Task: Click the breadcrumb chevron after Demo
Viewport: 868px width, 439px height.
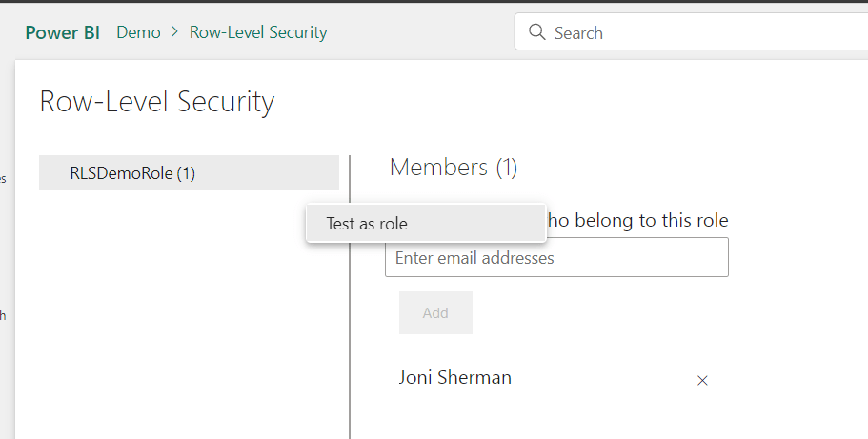Action: (175, 32)
